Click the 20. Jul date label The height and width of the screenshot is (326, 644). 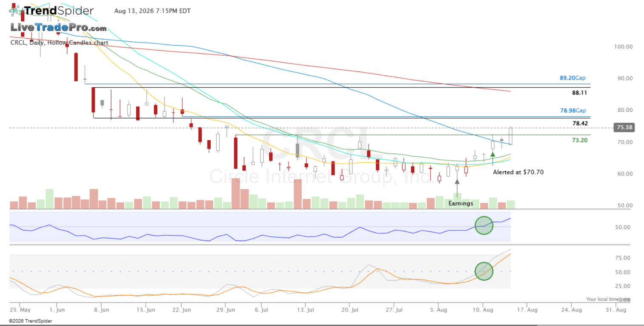tap(349, 311)
